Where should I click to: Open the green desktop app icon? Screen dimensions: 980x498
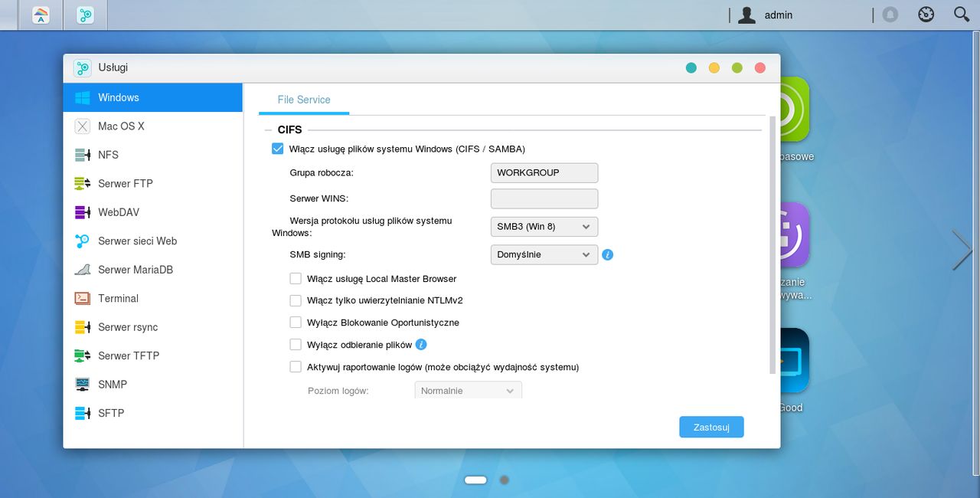pyautogui.click(x=795, y=110)
